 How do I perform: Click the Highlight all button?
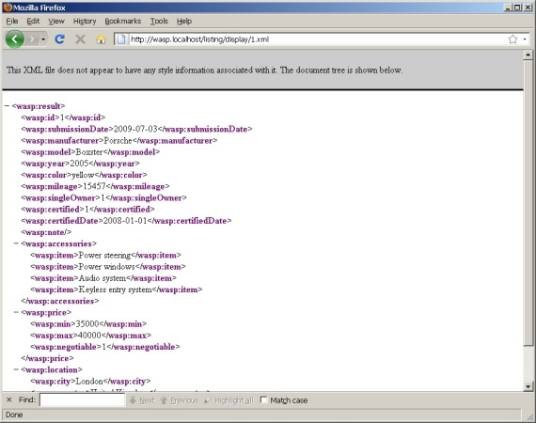[228, 400]
